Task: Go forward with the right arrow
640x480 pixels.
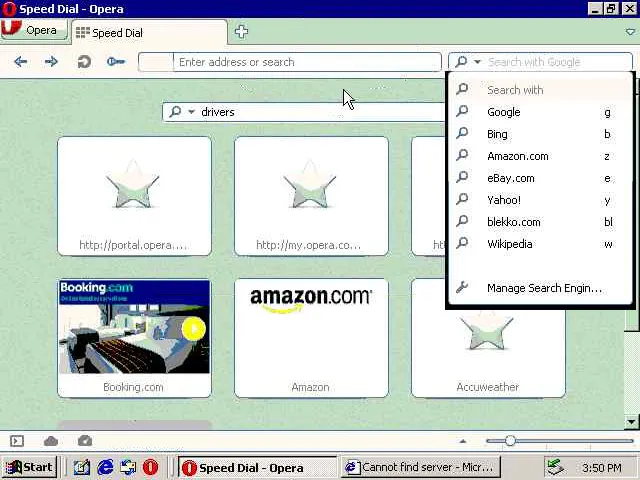Action: (51, 62)
